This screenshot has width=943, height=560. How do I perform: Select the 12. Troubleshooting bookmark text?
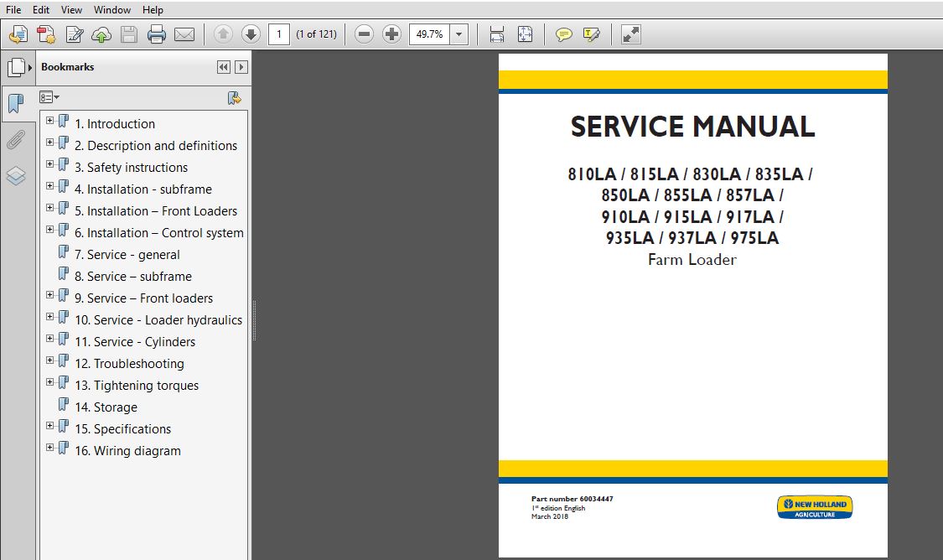coord(129,364)
